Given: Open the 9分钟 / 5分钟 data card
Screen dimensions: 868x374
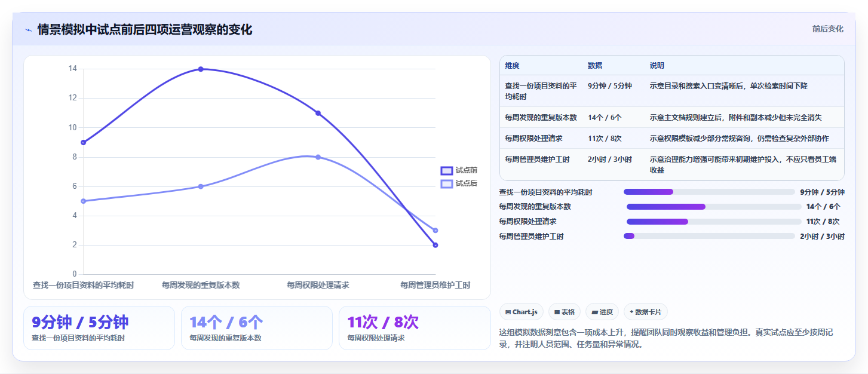Looking at the screenshot, I should (99, 328).
